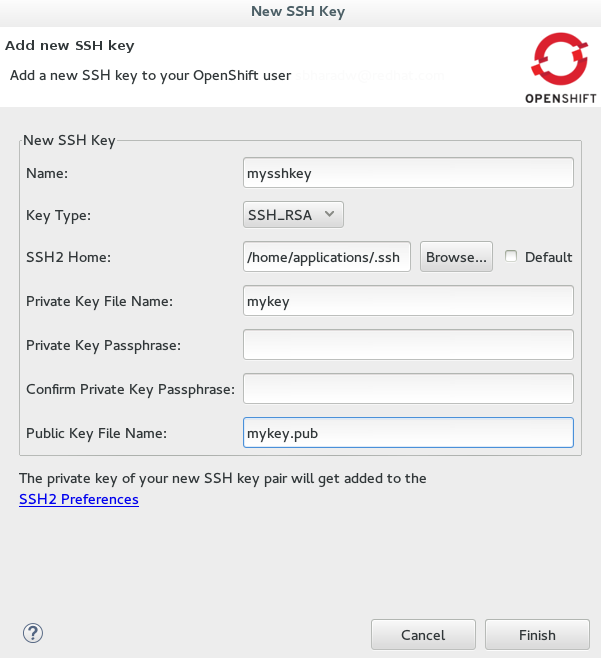Click the 'Add new SSH key' heading

(70, 45)
